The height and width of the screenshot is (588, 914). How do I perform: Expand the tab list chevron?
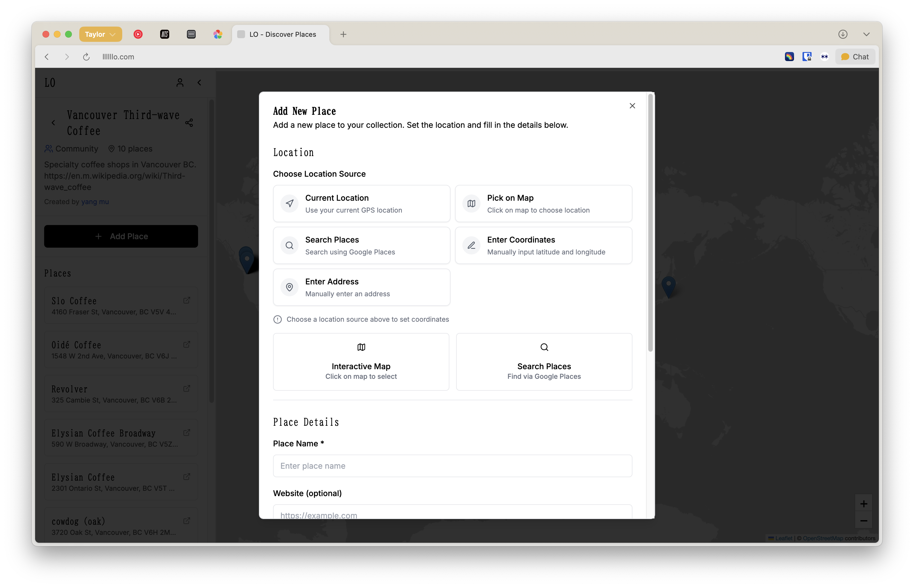click(866, 34)
